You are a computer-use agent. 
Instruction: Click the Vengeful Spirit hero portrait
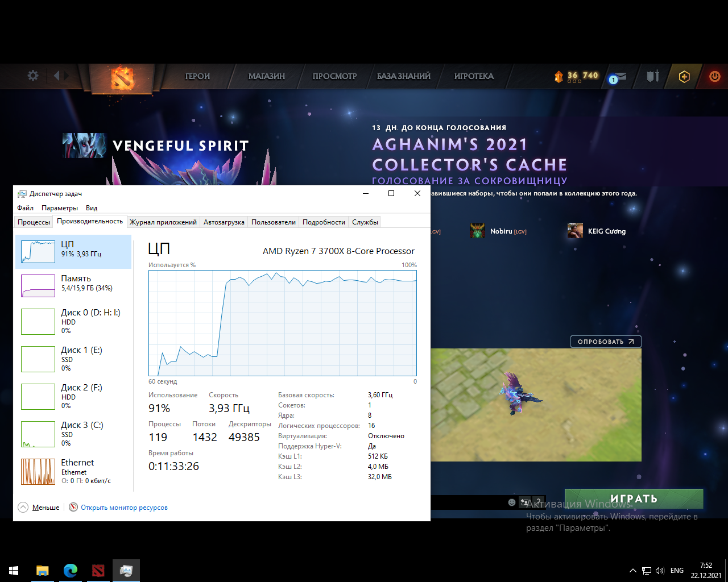(x=84, y=145)
